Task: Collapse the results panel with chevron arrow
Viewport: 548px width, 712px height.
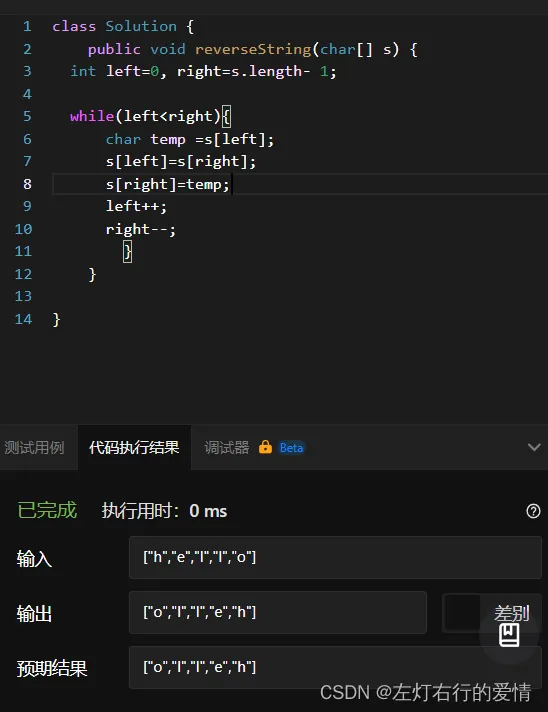Action: click(x=534, y=447)
